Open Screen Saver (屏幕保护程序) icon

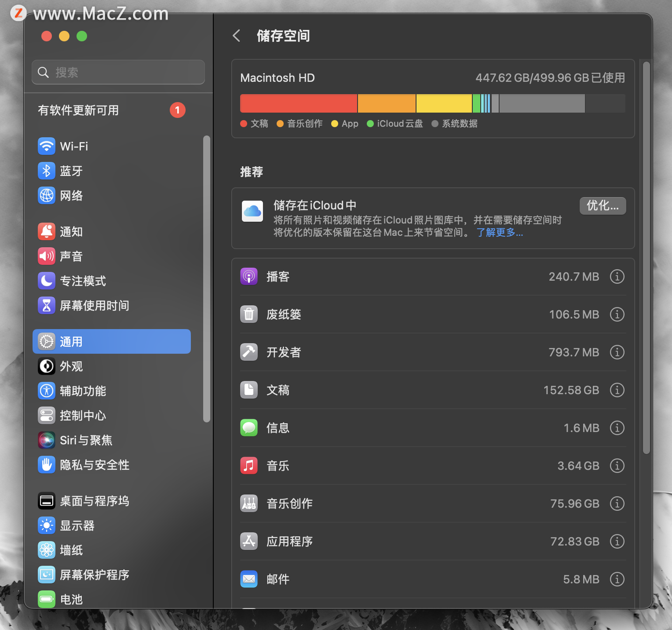pos(46,575)
